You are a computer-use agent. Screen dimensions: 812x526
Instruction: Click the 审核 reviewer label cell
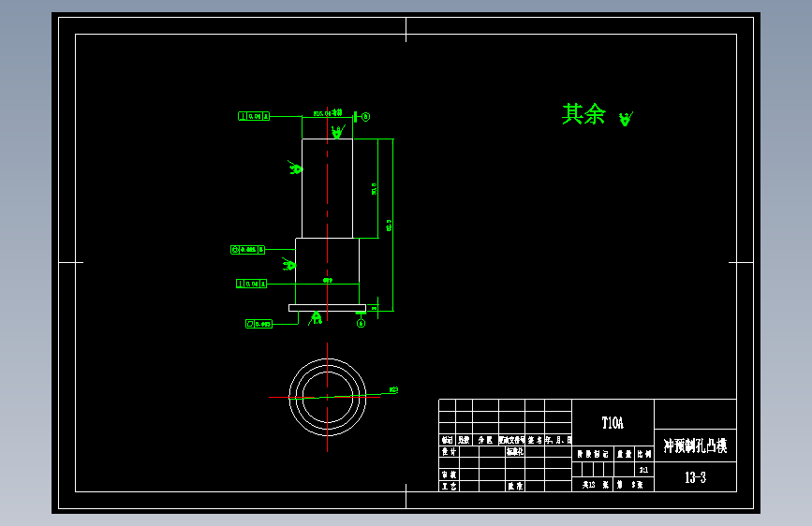[449, 475]
